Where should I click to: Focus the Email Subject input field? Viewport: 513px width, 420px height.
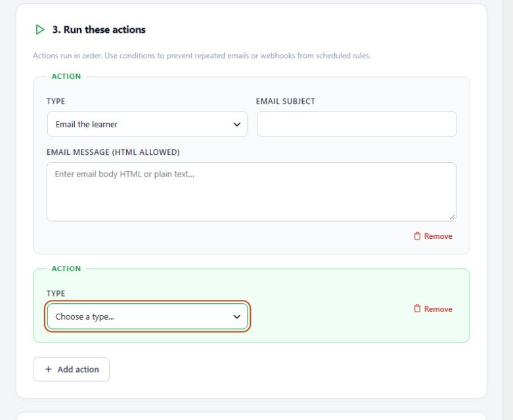click(x=357, y=124)
